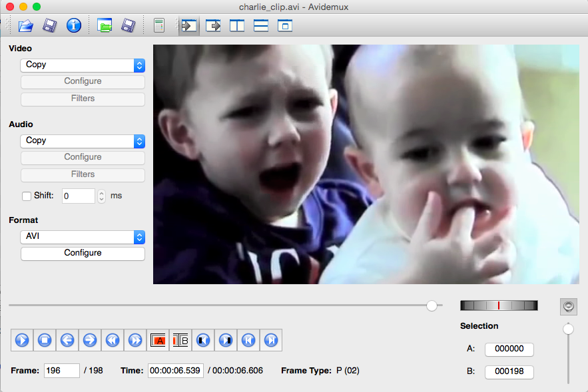Screen dimensions: 588x392
Task: Set selection marker B
Action: pyautogui.click(x=180, y=340)
